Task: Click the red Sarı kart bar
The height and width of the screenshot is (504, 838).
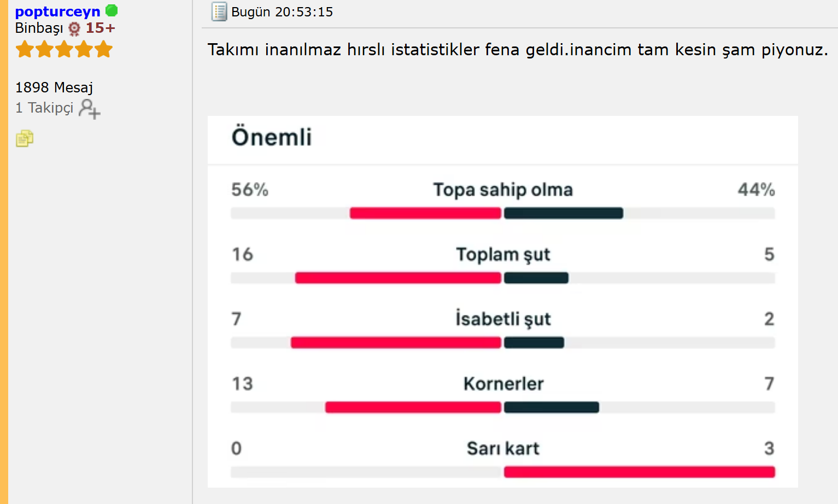Action: click(639, 472)
